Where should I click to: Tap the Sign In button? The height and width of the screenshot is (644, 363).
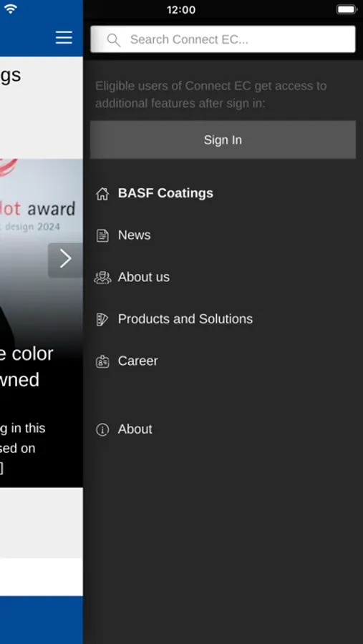tap(223, 140)
